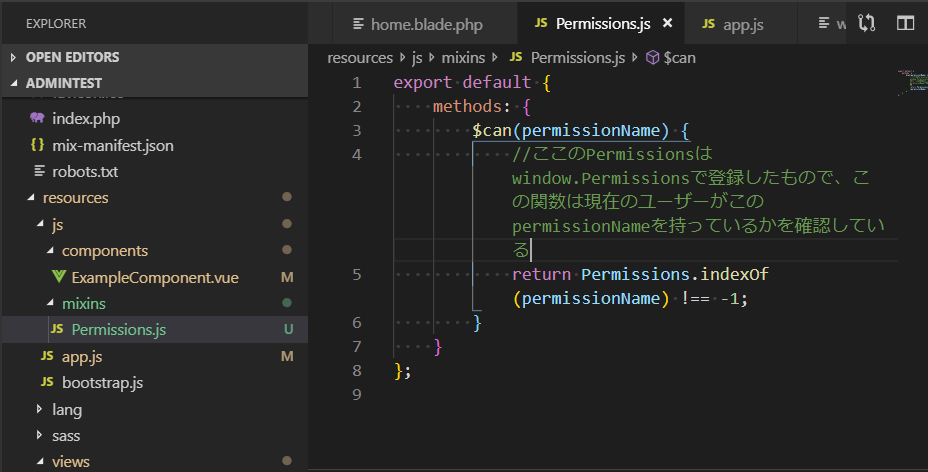Click the JS icon beside bootstrap.js
The width and height of the screenshot is (928, 472).
tap(47, 382)
